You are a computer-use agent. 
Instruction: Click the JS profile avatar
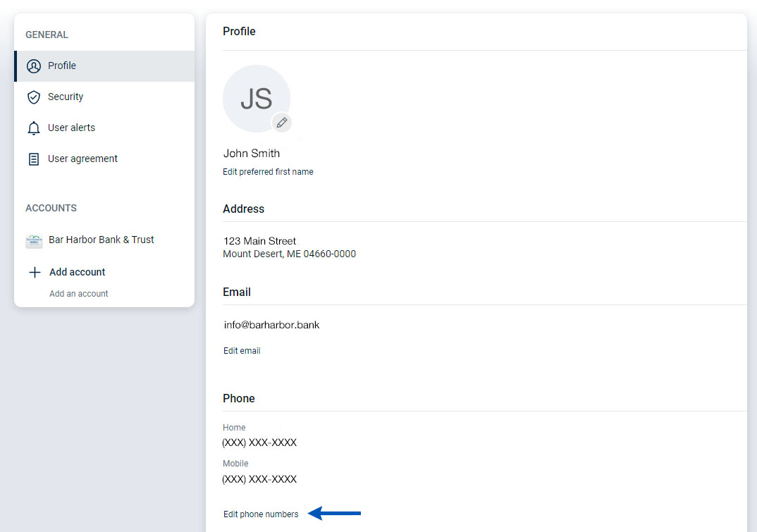[x=256, y=99]
